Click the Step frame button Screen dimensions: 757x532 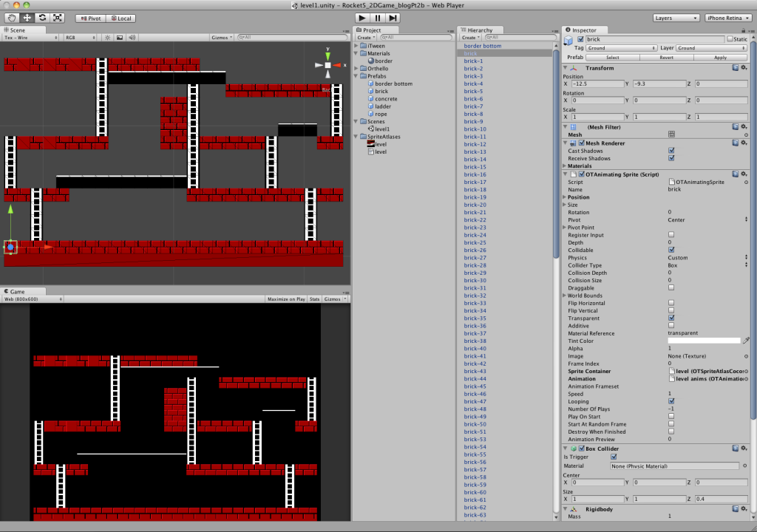point(393,18)
